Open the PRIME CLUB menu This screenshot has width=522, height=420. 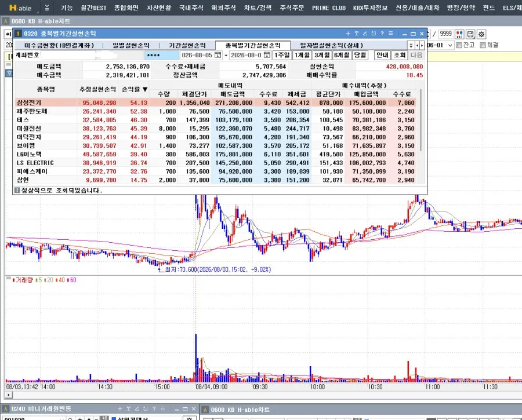coord(329,8)
